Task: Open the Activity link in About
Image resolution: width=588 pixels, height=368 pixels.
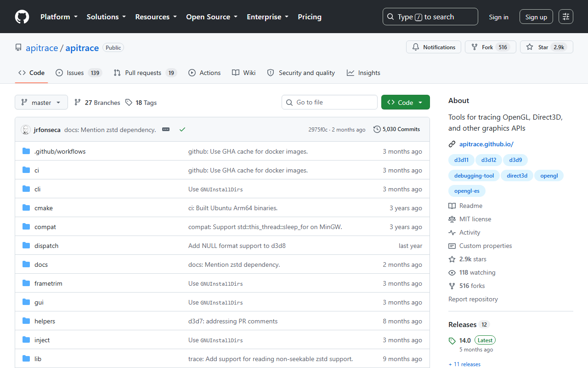Action: tap(464, 232)
